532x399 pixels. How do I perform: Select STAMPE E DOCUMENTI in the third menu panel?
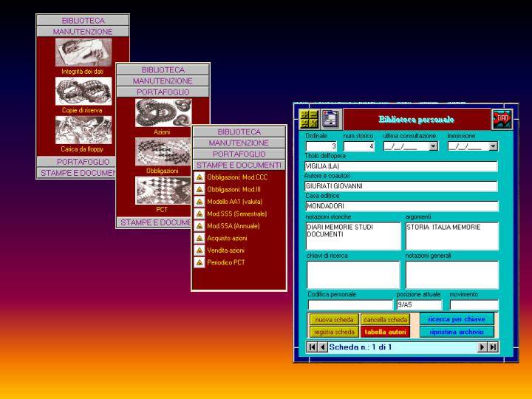(239, 166)
